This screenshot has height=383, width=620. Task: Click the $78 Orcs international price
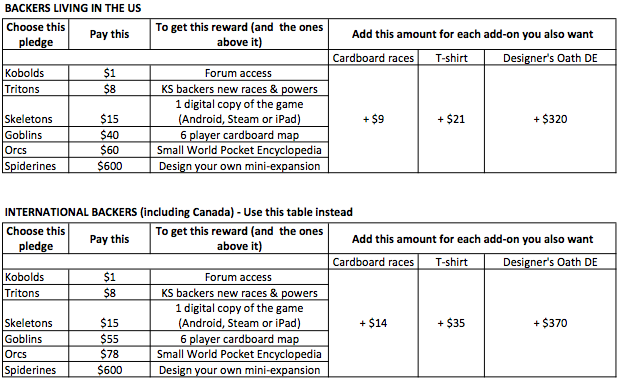(110, 354)
